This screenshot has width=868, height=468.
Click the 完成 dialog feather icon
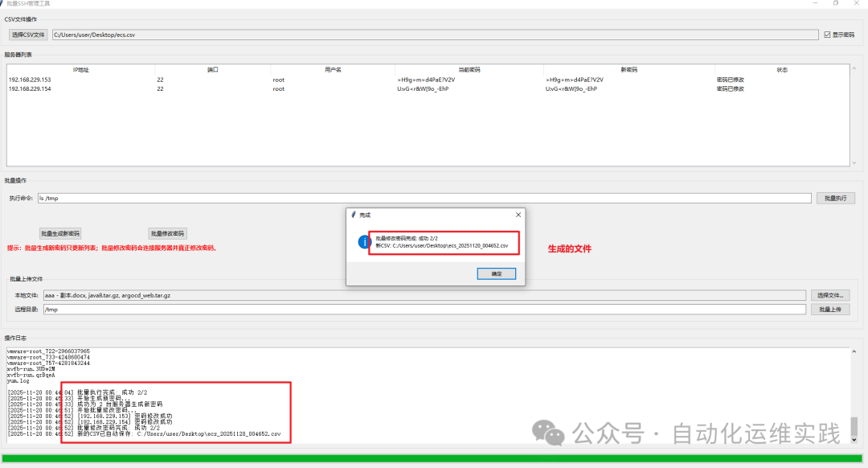353,215
